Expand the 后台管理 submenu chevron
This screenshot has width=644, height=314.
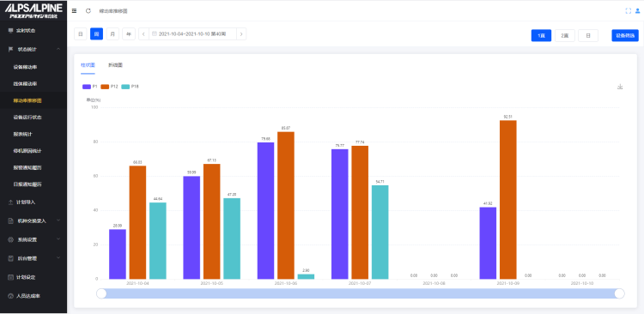(58, 258)
